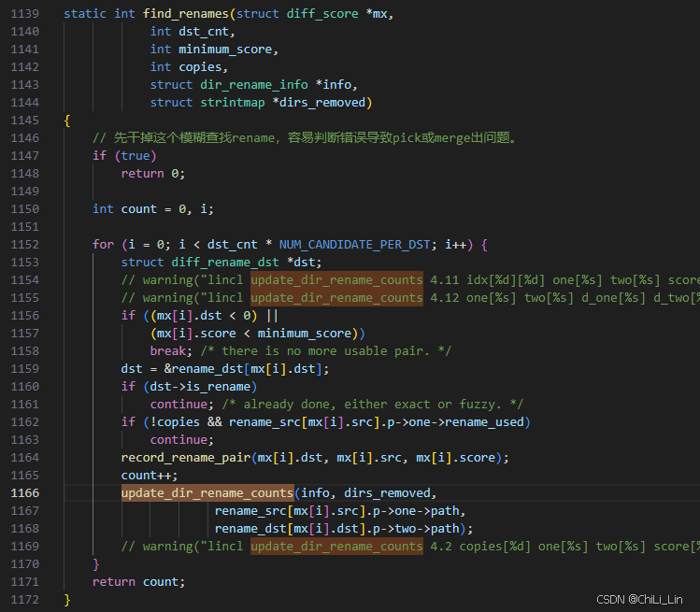Click the closing brace on line 1170
The height and width of the screenshot is (612, 700).
pos(95,564)
